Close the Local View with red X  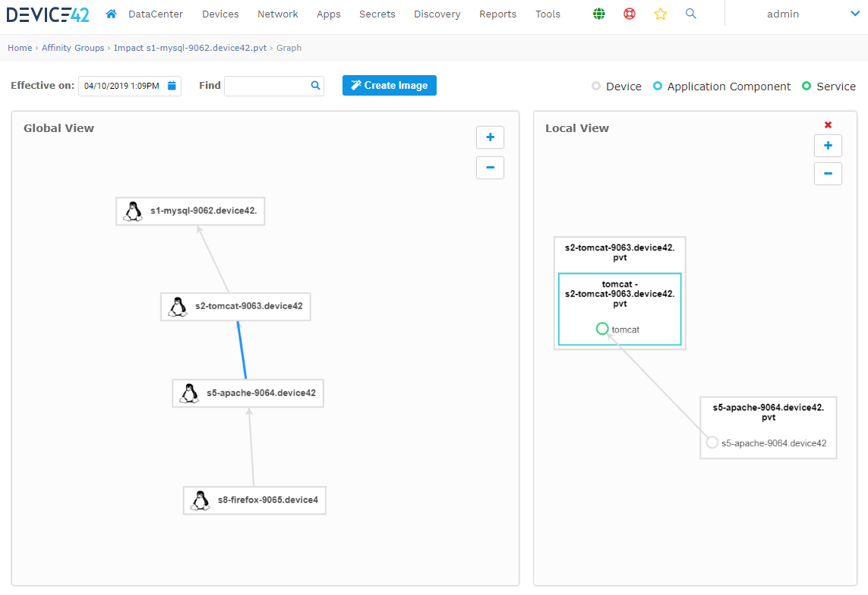click(828, 125)
